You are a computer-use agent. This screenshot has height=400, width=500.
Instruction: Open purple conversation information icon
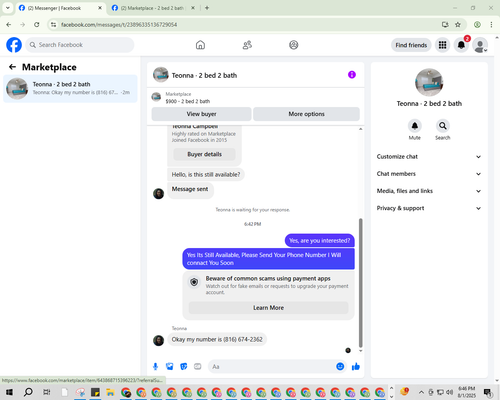tap(352, 75)
